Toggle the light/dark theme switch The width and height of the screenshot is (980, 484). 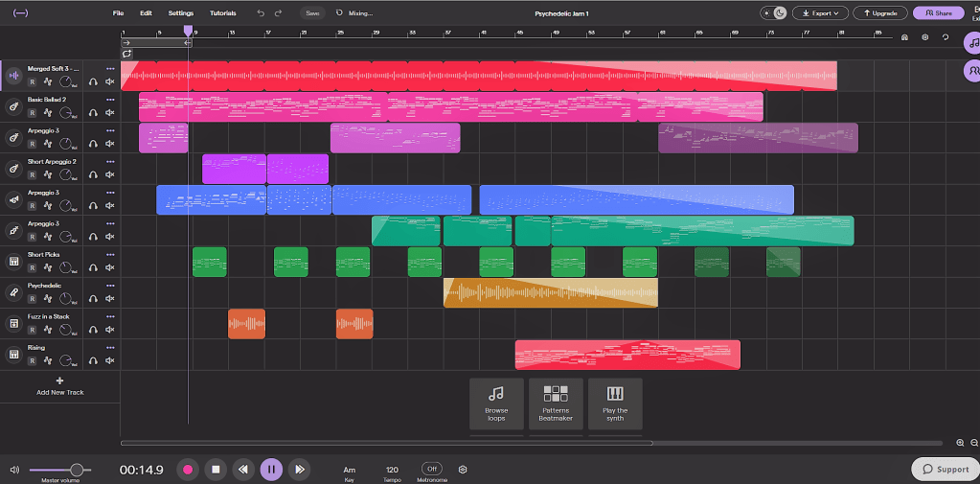point(772,13)
